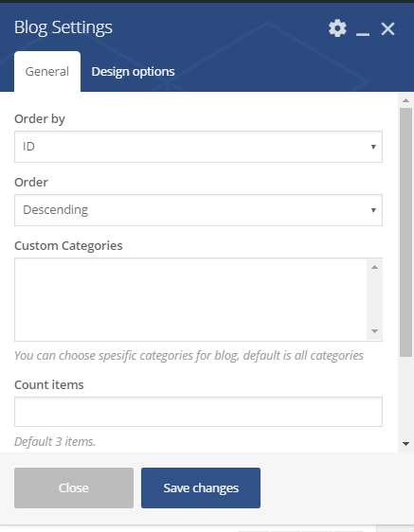The width and height of the screenshot is (414, 532).
Task: Click the panel scrollbar track below the thumb
Action: 405,397
